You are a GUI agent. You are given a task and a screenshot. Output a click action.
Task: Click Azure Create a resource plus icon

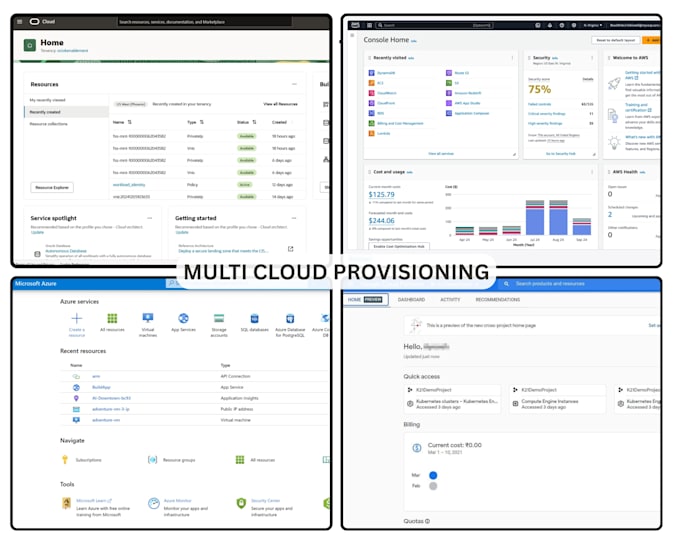(77, 318)
